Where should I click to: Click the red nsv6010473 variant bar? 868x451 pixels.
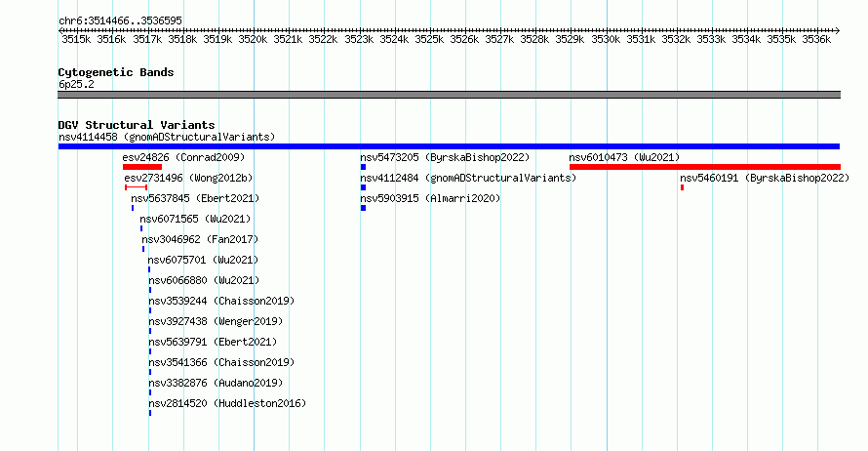(705, 167)
